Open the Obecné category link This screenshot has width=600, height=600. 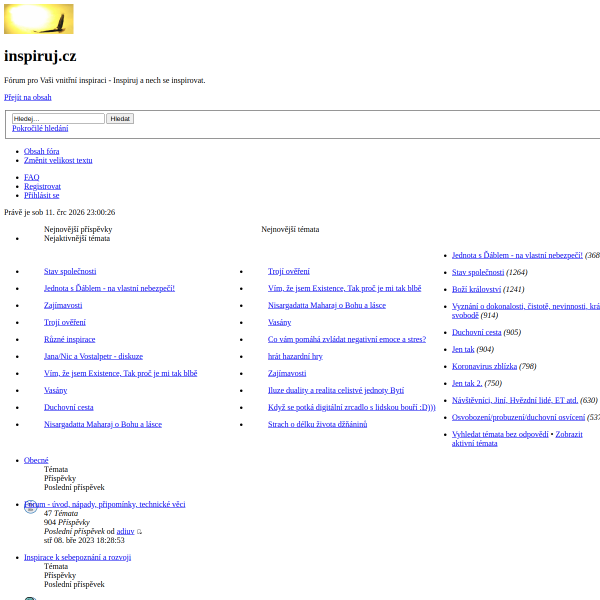point(36,460)
